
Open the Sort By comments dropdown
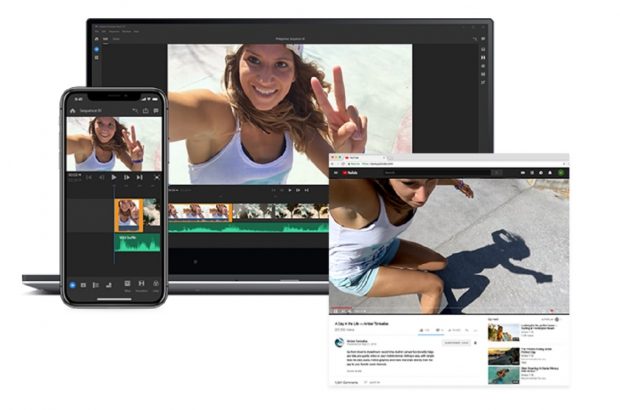click(372, 383)
